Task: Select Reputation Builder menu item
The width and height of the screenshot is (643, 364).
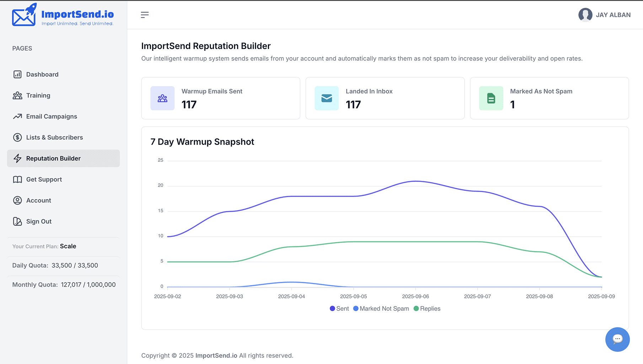Action: (x=63, y=158)
